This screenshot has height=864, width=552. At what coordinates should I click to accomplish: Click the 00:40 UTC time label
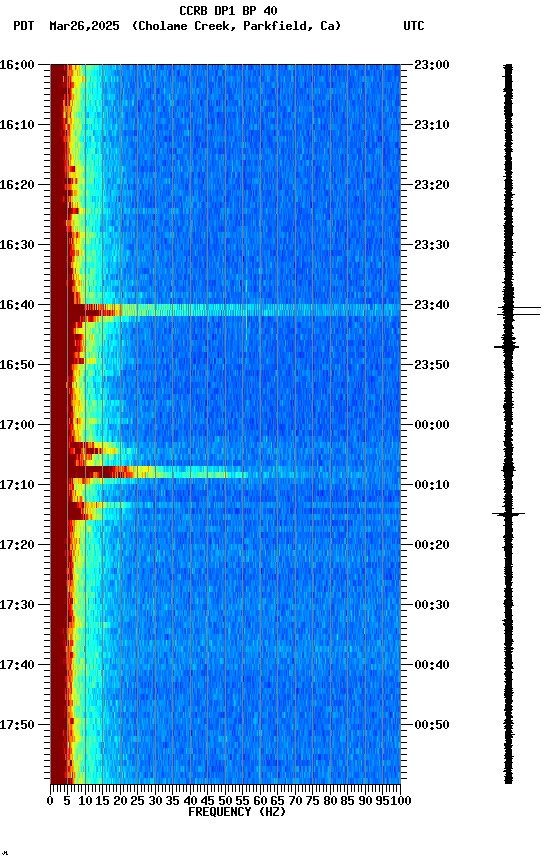pyautogui.click(x=432, y=666)
